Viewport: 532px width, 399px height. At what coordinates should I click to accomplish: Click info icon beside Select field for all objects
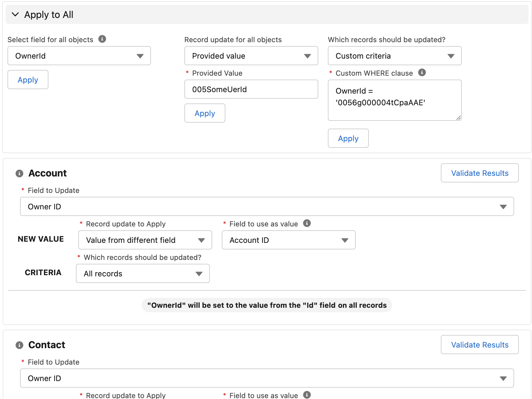coord(102,39)
